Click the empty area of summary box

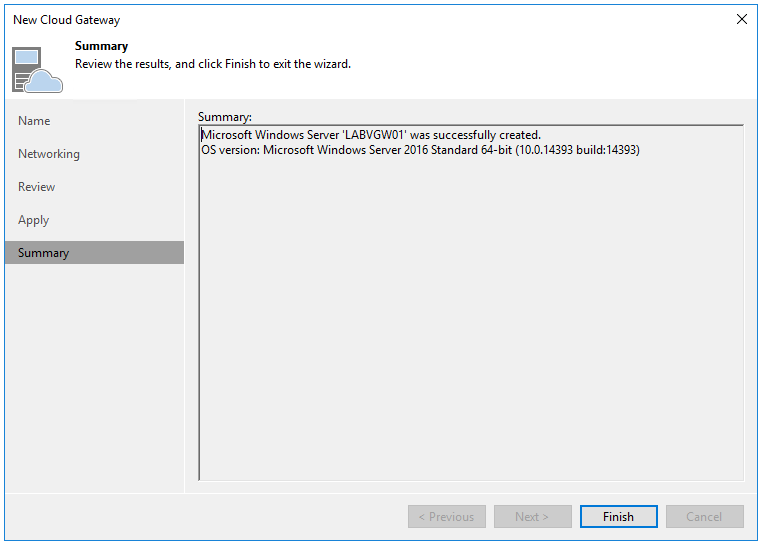click(470, 320)
